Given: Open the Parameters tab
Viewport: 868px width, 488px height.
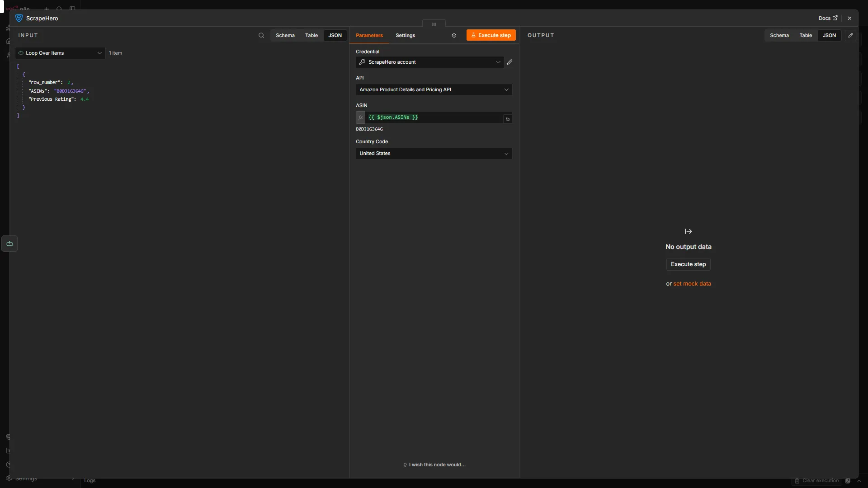Looking at the screenshot, I should click(x=369, y=35).
